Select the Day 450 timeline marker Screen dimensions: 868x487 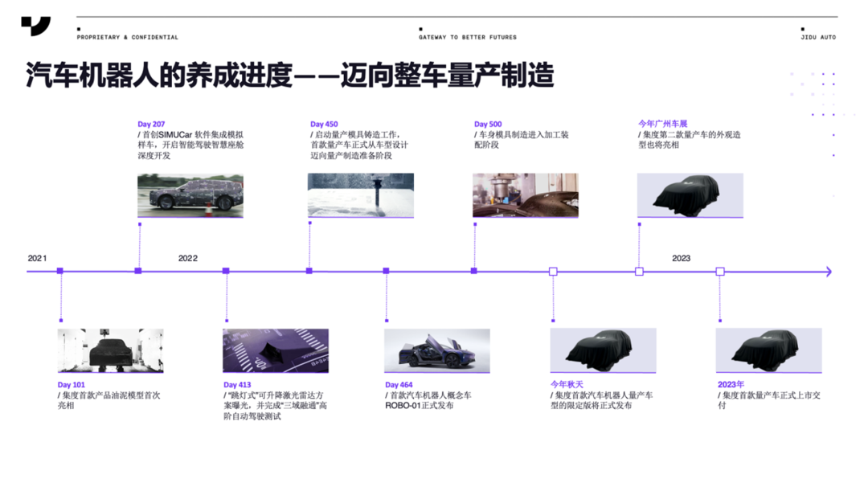[309, 271]
